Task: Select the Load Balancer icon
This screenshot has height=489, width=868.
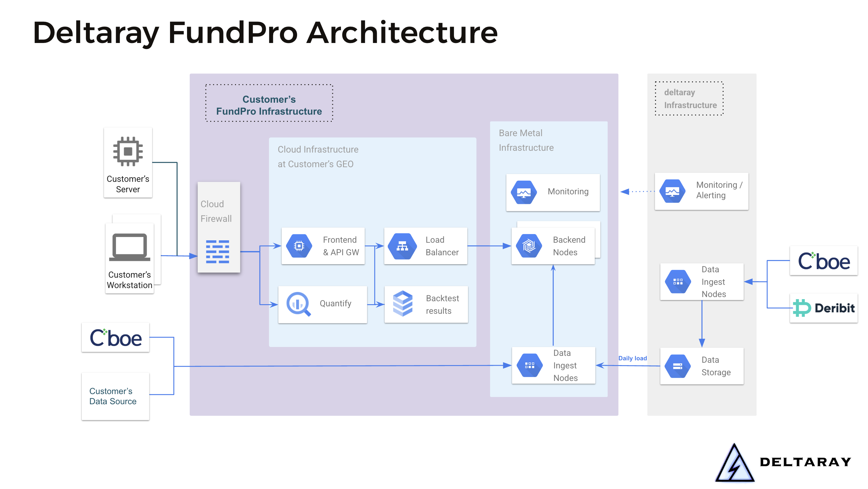Action: [403, 246]
